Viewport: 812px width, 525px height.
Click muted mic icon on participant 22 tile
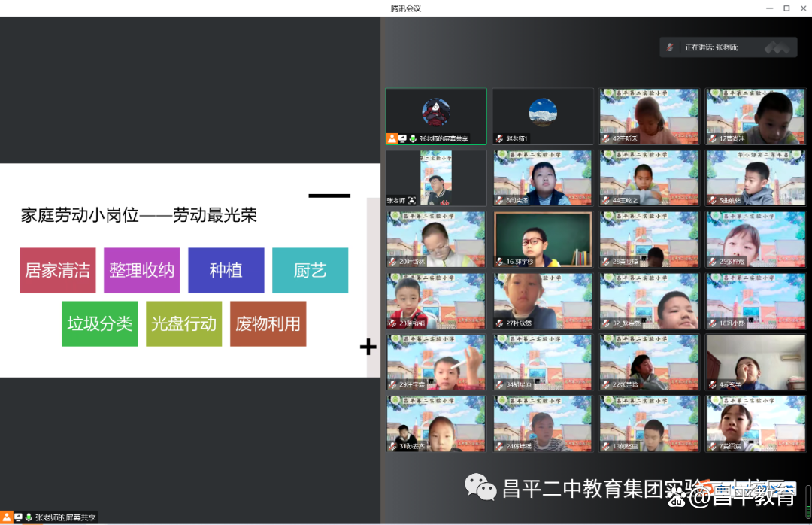click(605, 384)
